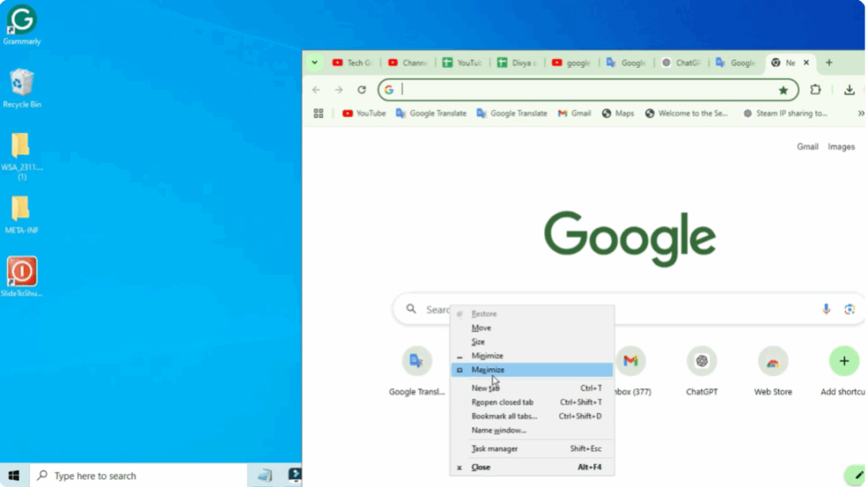868x487 pixels.
Task: Choose Minimize in the window menu
Action: tap(531, 355)
